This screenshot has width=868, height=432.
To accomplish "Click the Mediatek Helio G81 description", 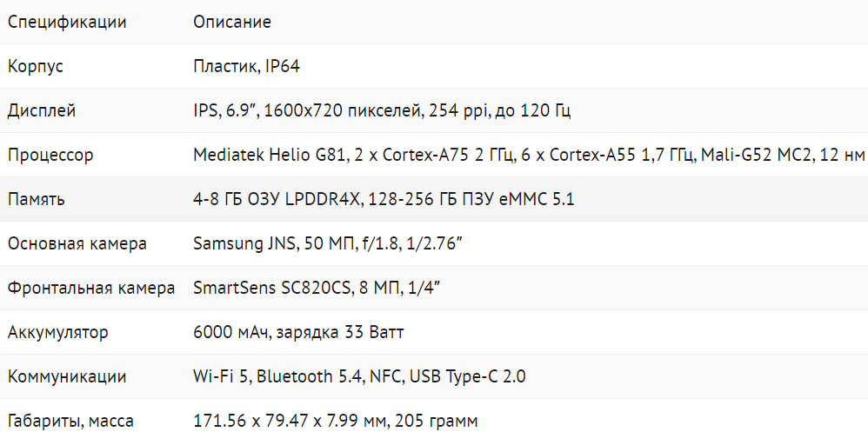I will point(529,156).
